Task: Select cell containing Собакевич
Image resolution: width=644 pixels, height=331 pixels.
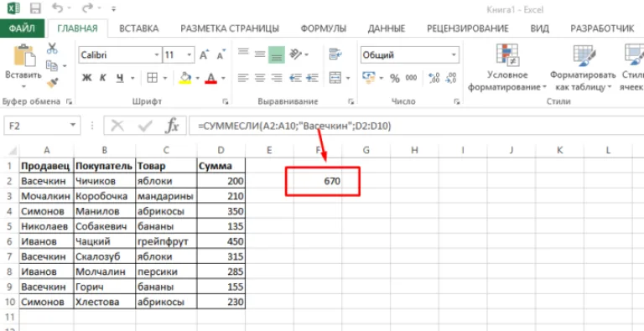Action: 105,226
